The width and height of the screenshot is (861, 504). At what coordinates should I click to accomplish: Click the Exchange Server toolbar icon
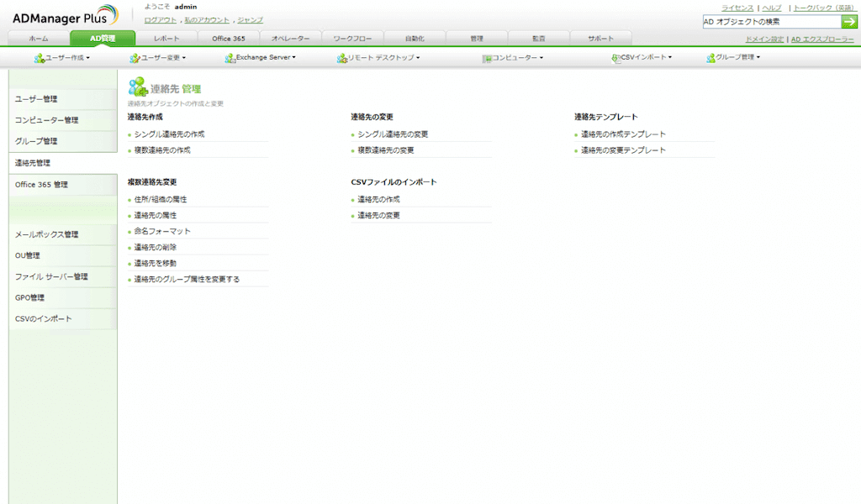pyautogui.click(x=230, y=58)
